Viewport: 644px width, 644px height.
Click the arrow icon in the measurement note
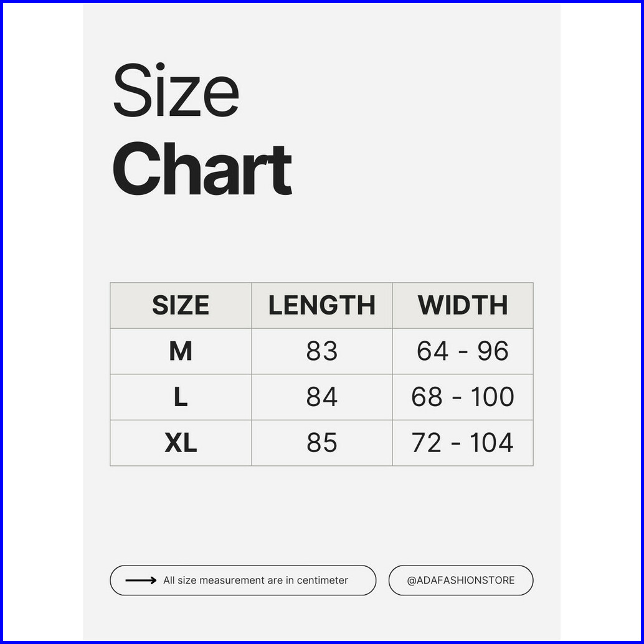(x=141, y=580)
